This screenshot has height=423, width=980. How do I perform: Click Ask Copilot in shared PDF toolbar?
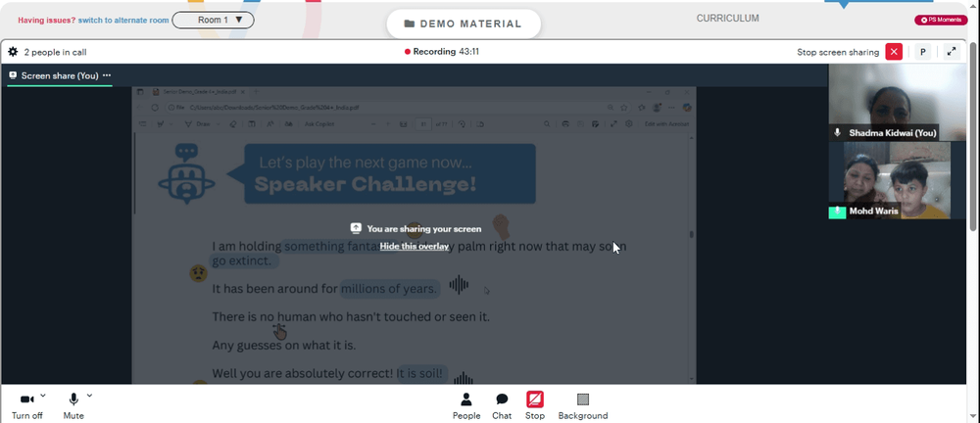319,123
